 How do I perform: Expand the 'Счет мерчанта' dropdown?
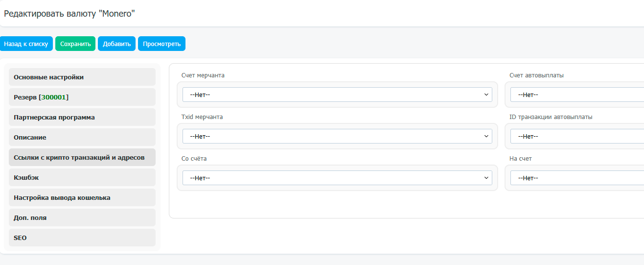pyautogui.click(x=337, y=95)
